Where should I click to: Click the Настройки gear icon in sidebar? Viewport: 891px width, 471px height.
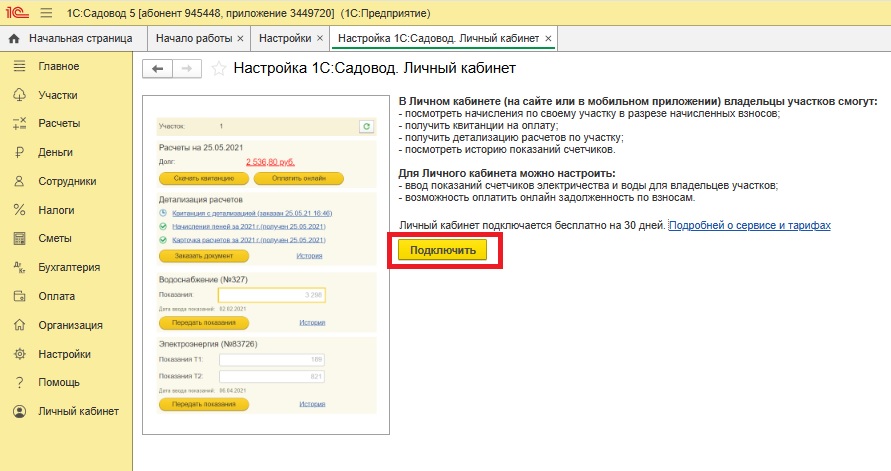click(19, 354)
